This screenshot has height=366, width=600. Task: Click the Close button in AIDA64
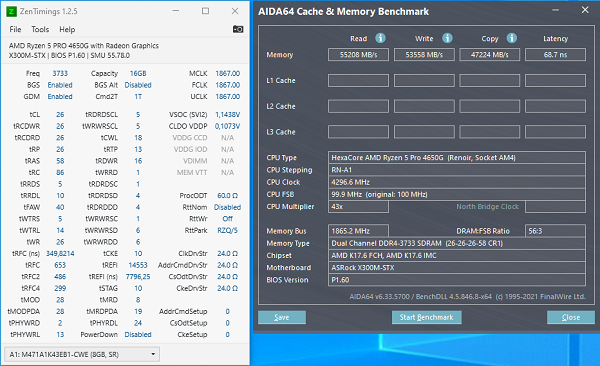[571, 317]
